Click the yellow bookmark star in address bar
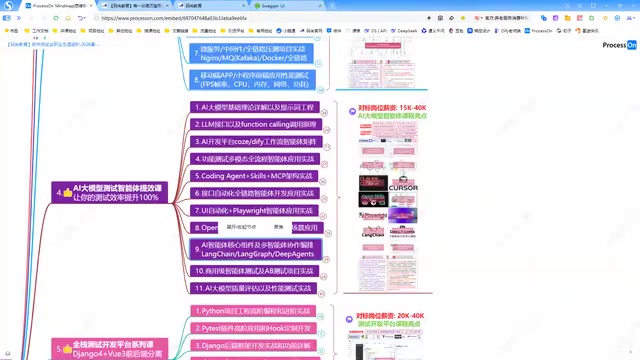 (463, 18)
